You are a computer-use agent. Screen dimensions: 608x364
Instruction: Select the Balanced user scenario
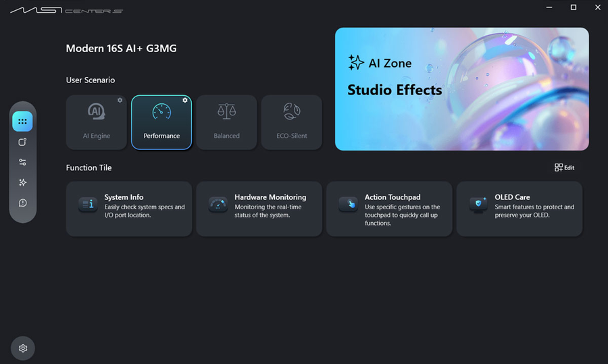227,122
